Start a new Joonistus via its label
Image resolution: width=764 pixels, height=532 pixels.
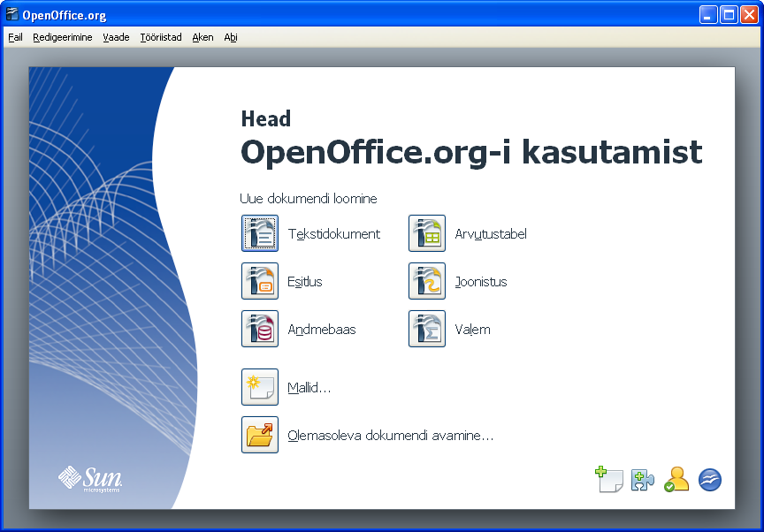coord(481,282)
